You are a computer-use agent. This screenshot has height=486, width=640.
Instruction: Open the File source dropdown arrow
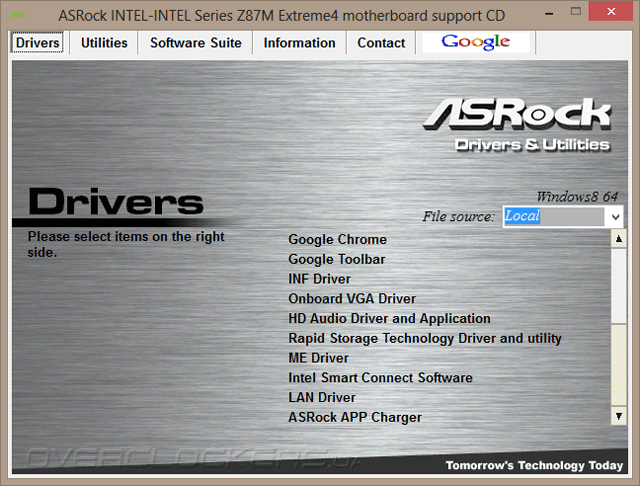coord(616,217)
